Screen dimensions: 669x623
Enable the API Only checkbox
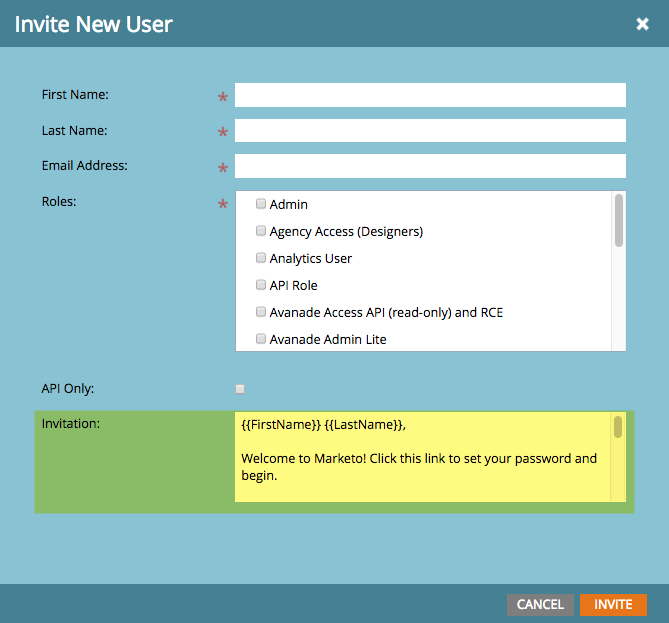coord(240,389)
